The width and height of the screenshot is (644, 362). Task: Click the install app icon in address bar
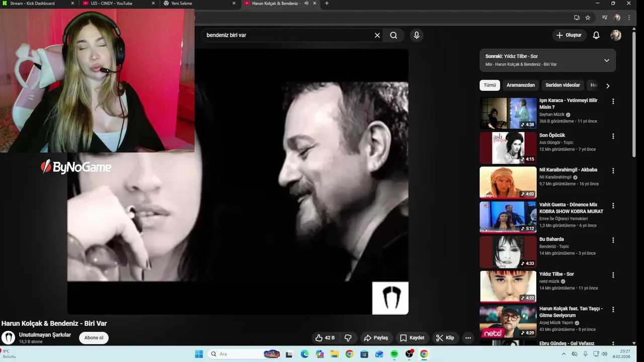[577, 18]
